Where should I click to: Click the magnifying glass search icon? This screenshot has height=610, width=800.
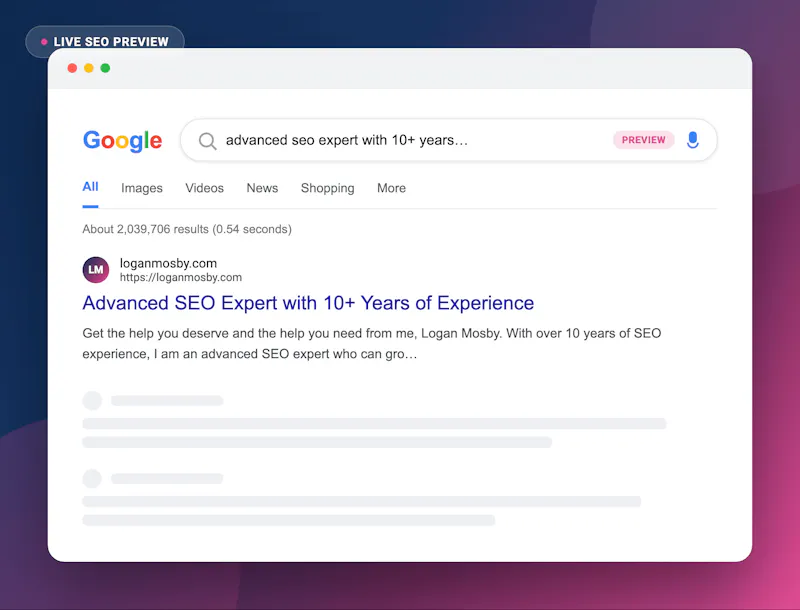207,141
